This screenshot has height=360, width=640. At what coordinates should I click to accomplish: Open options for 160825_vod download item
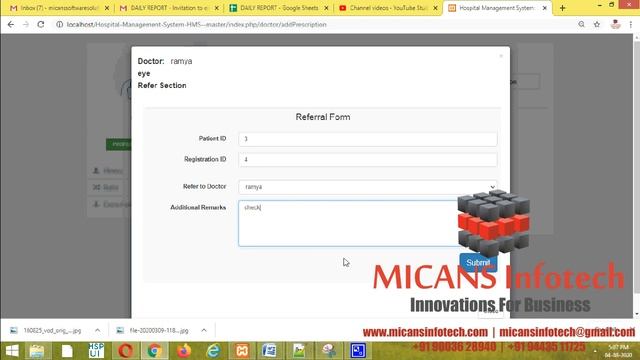(98, 330)
